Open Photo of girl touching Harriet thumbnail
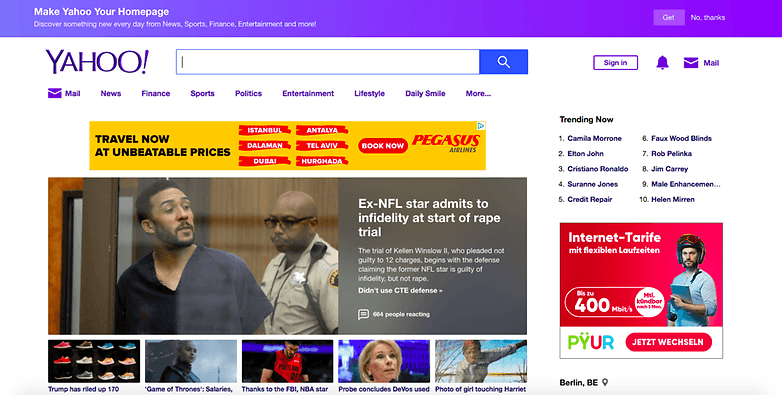Screen dimensions: 782x395 [x=481, y=362]
